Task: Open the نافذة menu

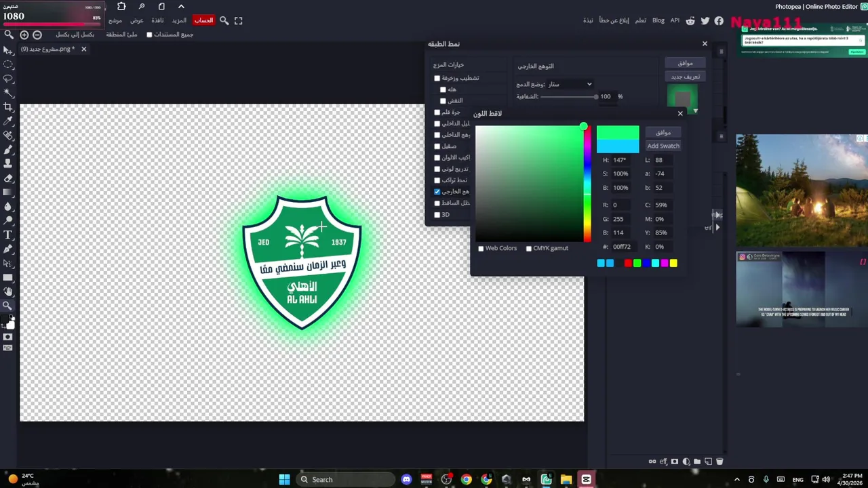Action: 157,20
